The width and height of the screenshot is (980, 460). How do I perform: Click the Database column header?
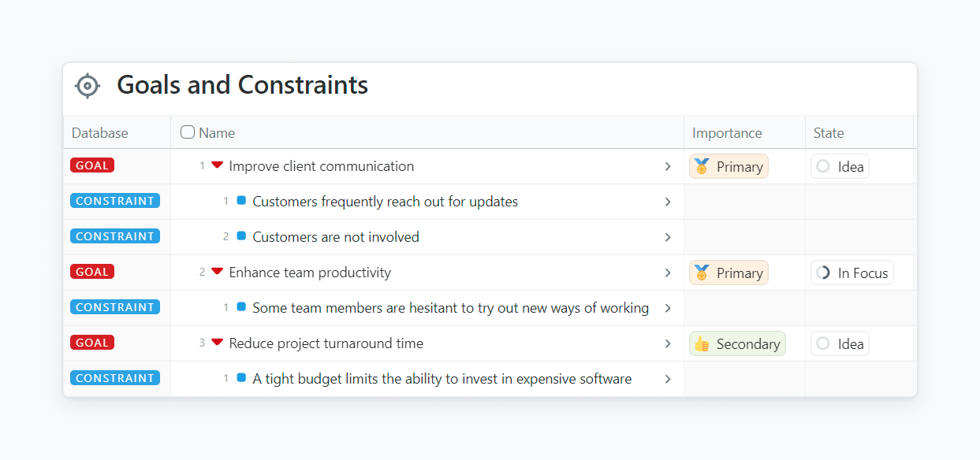(x=100, y=133)
